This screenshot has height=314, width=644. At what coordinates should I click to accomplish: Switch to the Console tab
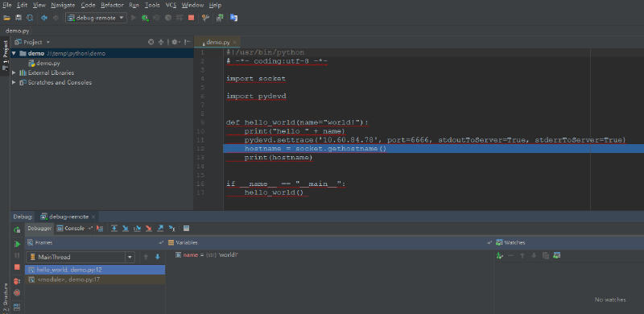pos(71,229)
